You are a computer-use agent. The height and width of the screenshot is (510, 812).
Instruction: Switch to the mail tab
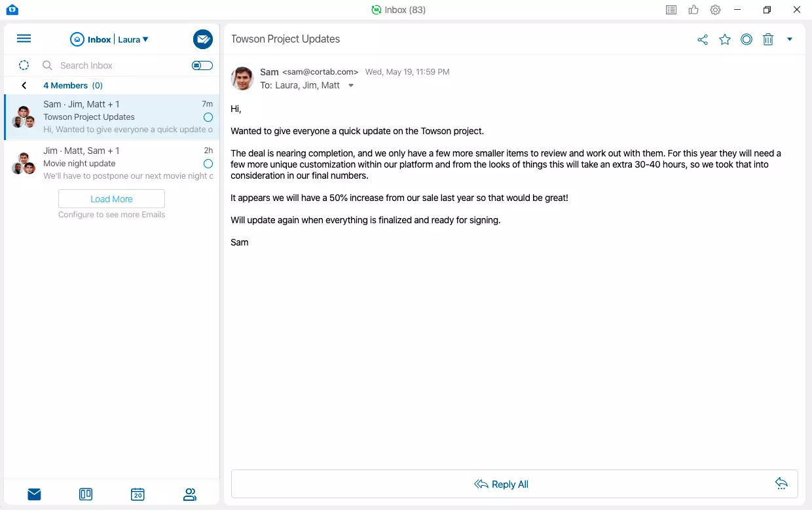pyautogui.click(x=34, y=494)
